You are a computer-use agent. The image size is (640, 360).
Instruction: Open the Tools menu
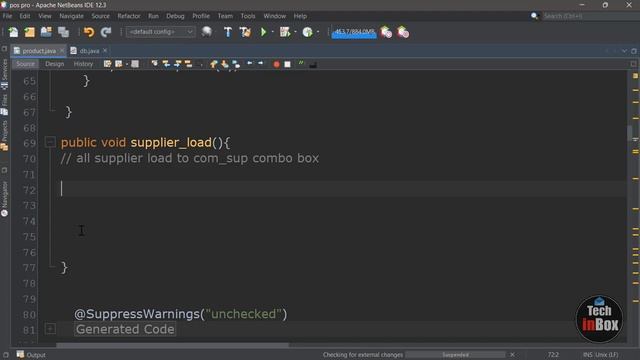tap(248, 16)
